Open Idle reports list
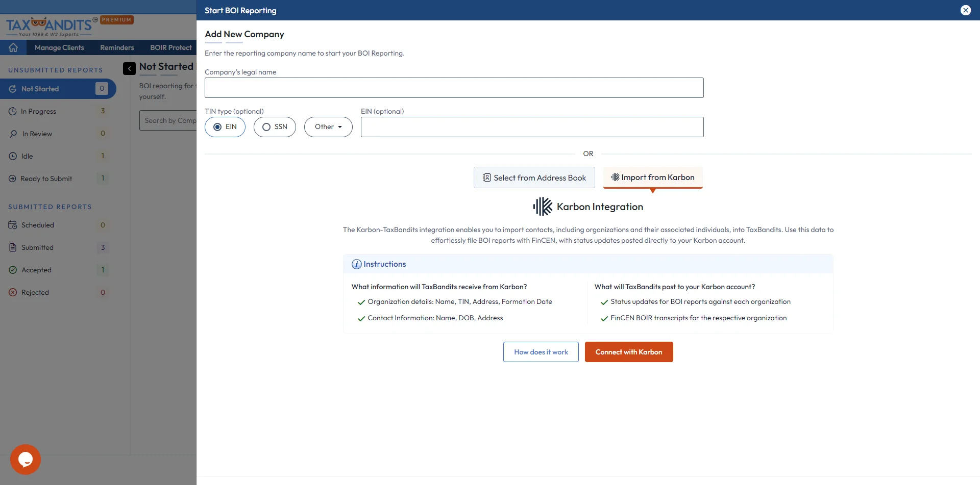The image size is (980, 485). 58,156
